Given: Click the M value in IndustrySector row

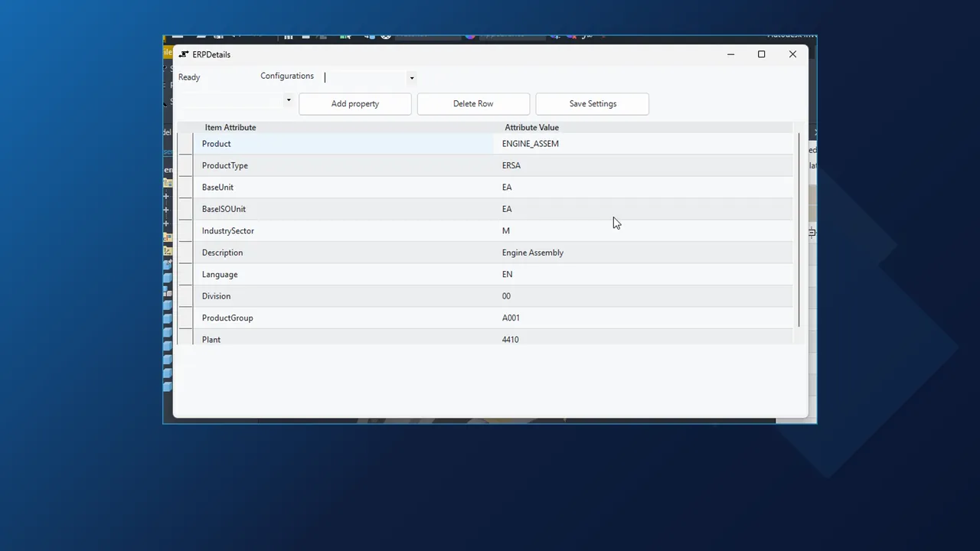Looking at the screenshot, I should (x=644, y=231).
